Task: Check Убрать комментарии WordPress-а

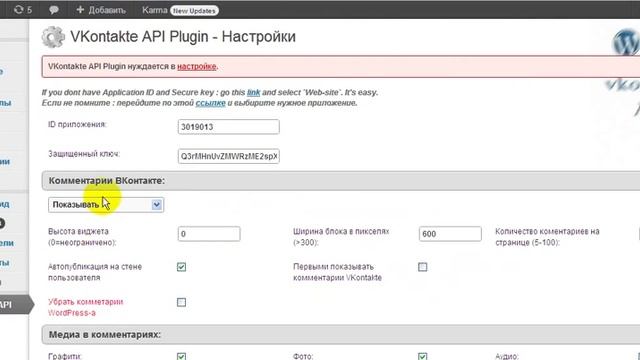Action: 182,302
